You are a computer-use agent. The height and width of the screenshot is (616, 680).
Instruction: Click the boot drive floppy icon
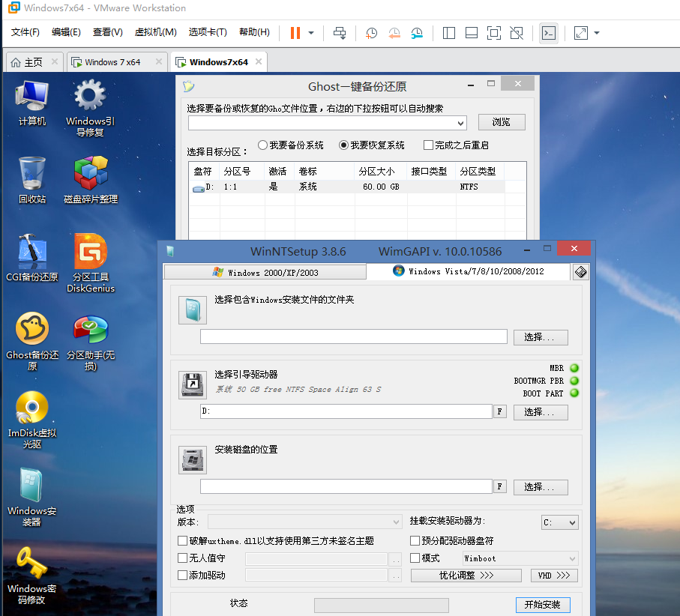(193, 384)
